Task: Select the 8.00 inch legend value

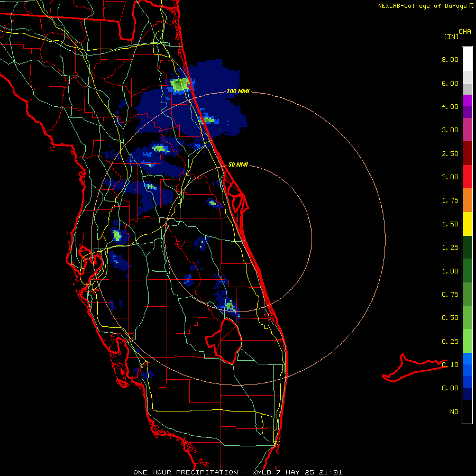Action: coord(450,59)
